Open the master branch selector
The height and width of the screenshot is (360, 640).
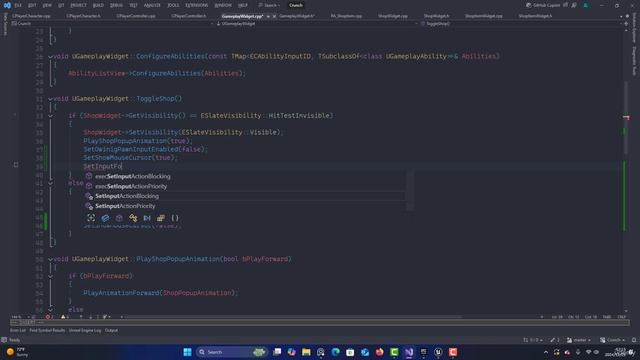[x=579, y=340]
